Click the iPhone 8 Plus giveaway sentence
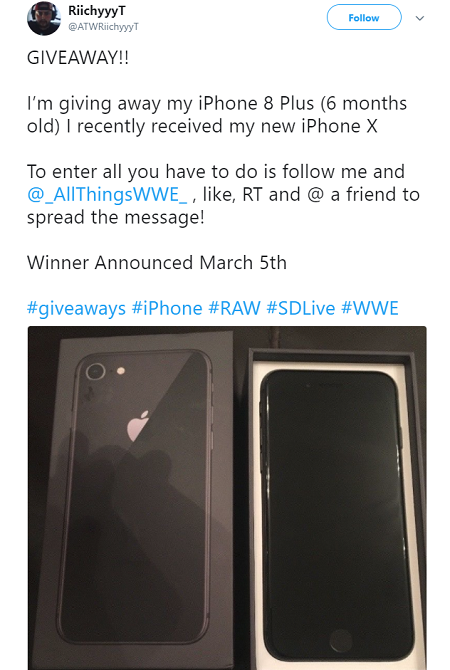 [x=217, y=115]
